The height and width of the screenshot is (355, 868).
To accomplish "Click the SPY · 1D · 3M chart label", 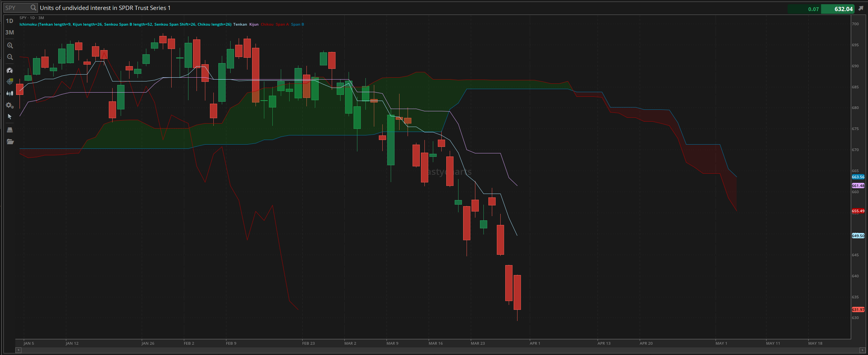I will click(32, 18).
